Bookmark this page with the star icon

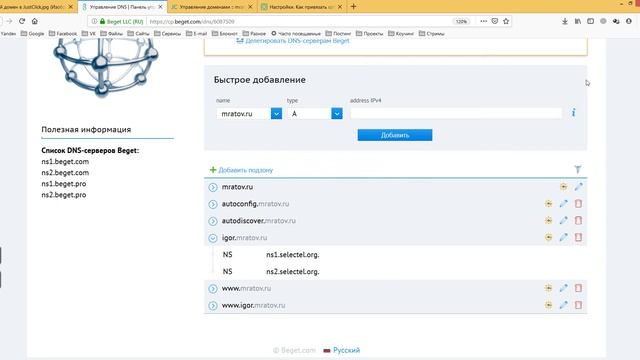pos(506,21)
